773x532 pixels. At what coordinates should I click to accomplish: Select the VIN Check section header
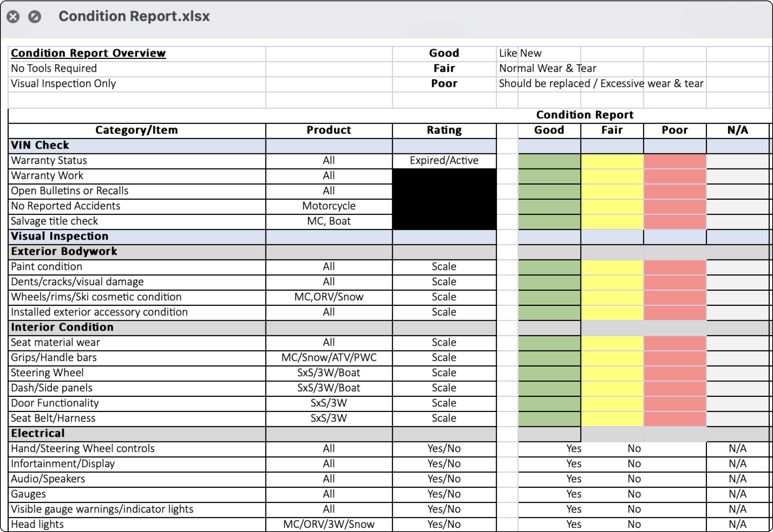40,145
